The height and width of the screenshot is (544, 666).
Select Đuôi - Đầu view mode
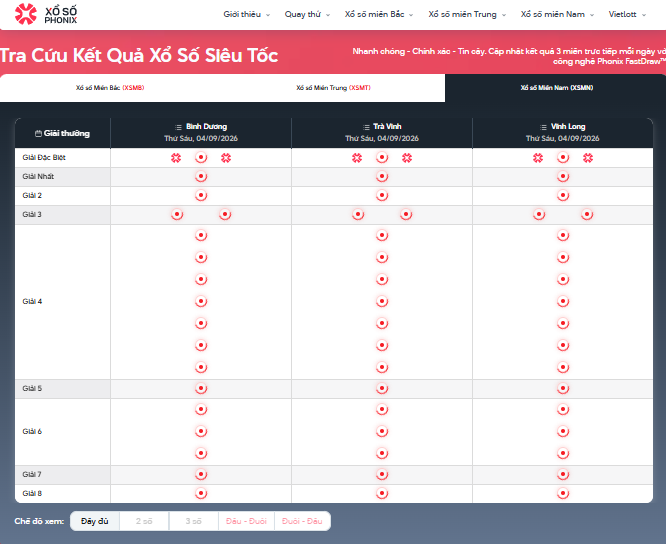tap(302, 521)
